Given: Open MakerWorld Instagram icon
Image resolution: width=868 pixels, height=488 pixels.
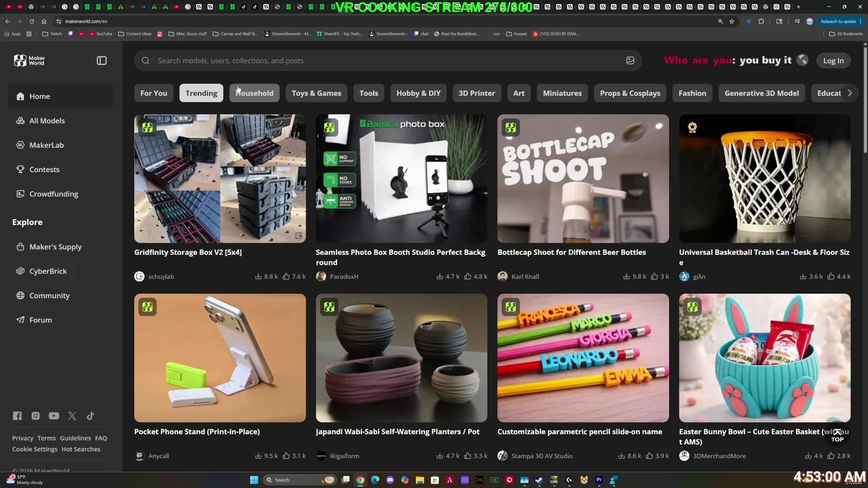Looking at the screenshot, I should click(35, 416).
